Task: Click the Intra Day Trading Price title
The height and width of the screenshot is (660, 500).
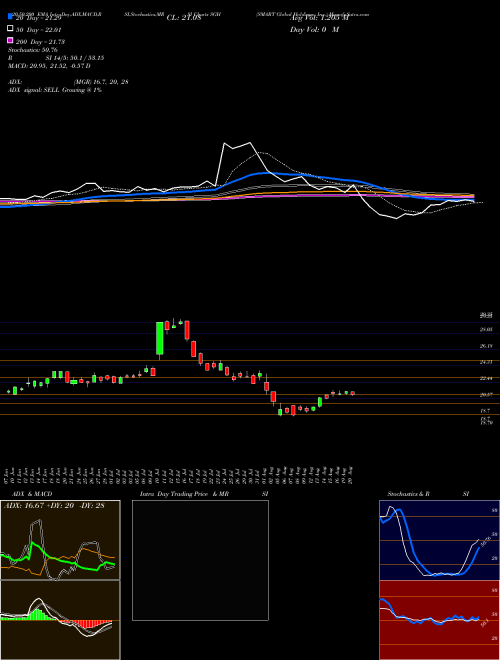Action: tap(184, 494)
